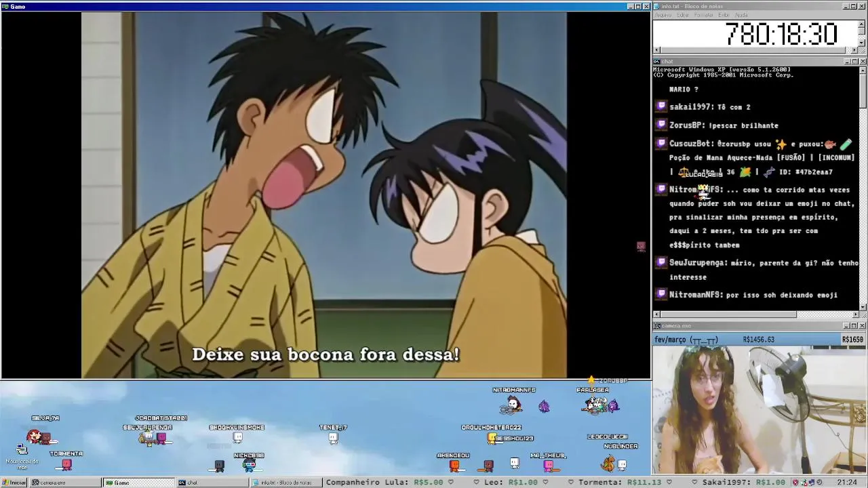Click 'Sakai1997: R$1.00' ticker entry
This screenshot has height=488, width=868.
coord(744,483)
